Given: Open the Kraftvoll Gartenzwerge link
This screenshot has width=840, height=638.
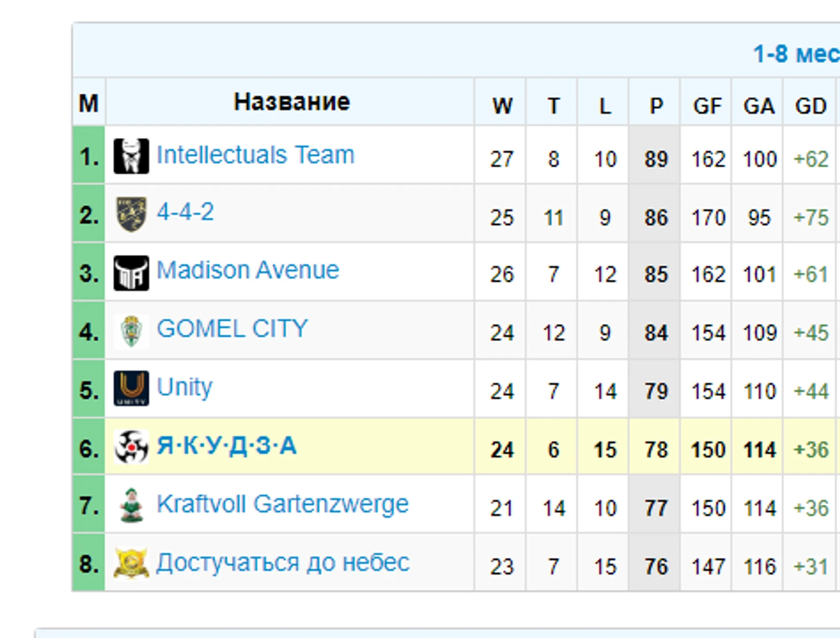Looking at the screenshot, I should tap(282, 503).
